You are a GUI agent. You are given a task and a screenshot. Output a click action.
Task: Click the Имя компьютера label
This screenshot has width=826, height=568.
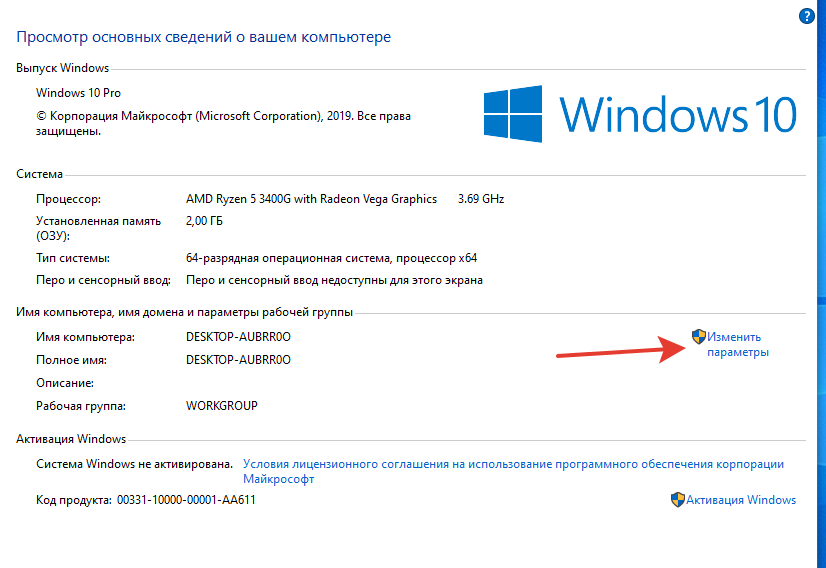(x=85, y=337)
